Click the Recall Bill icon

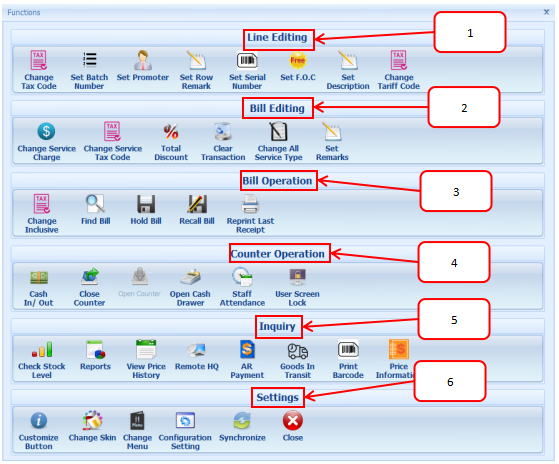[197, 204]
